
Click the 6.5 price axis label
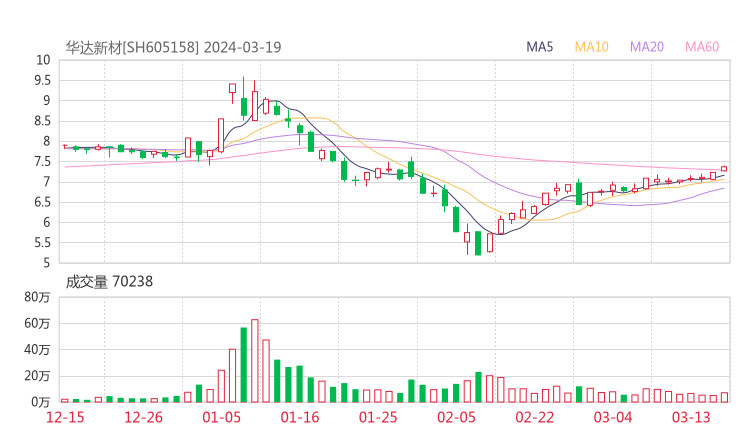42,202
